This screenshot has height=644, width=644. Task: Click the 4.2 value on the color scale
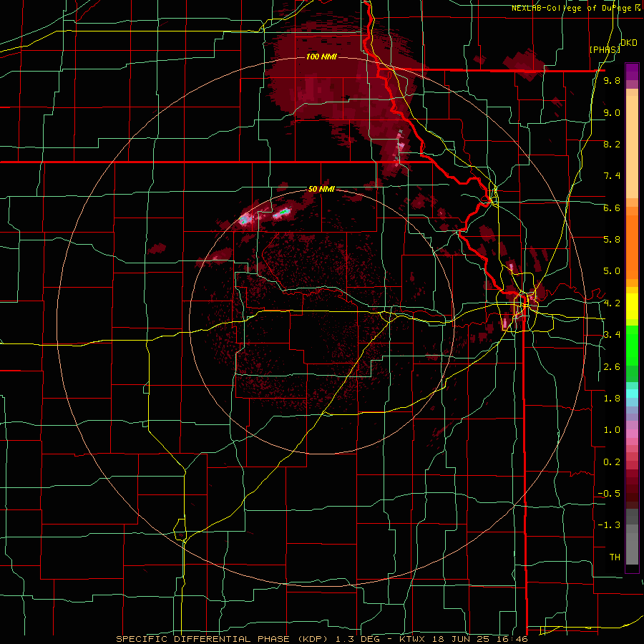point(612,303)
